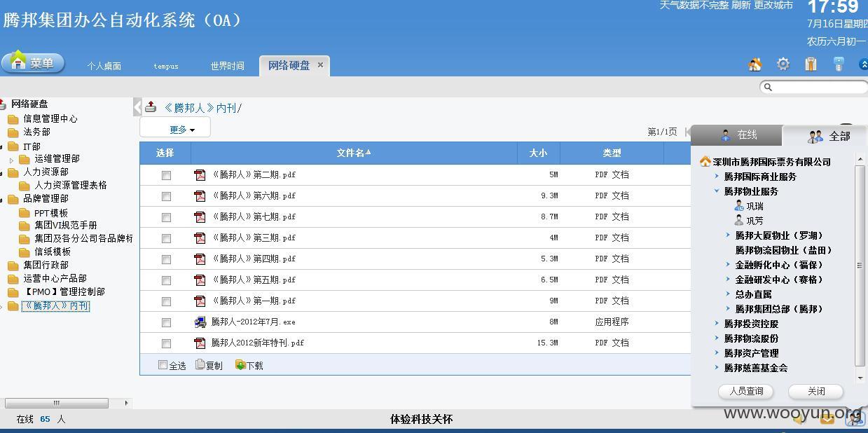Open the PPT模板 folder
This screenshot has width=868, height=433.
[51, 212]
